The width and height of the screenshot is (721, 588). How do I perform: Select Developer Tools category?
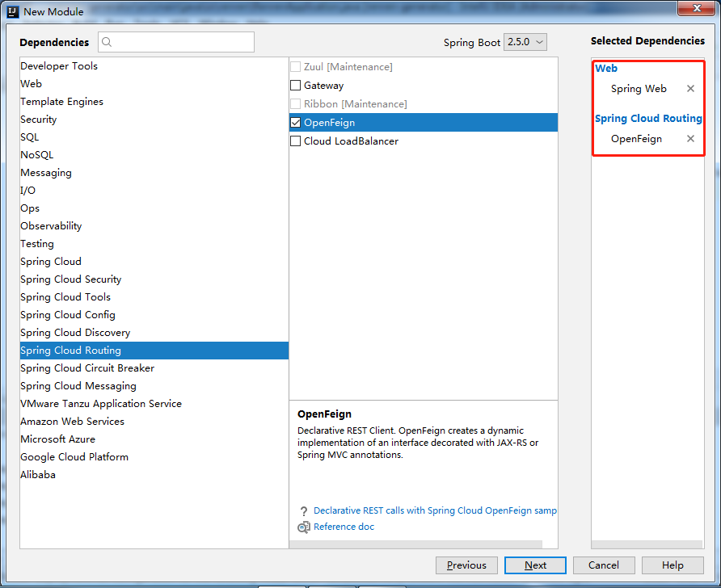(154, 66)
